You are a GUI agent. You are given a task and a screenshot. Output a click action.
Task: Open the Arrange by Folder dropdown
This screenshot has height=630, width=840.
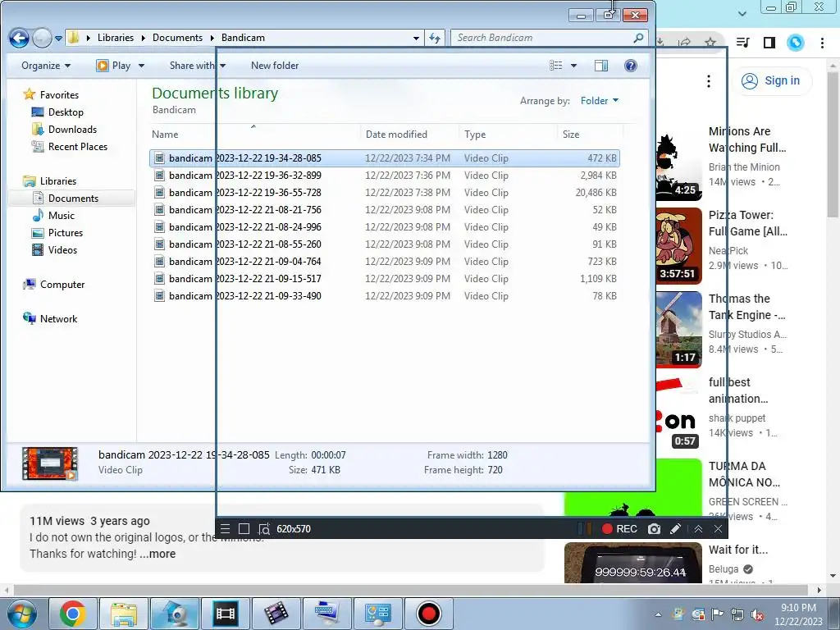pos(600,101)
